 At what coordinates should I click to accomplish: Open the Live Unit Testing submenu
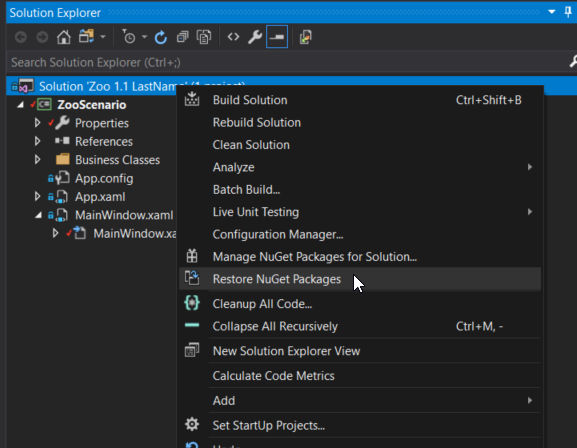tap(360, 212)
